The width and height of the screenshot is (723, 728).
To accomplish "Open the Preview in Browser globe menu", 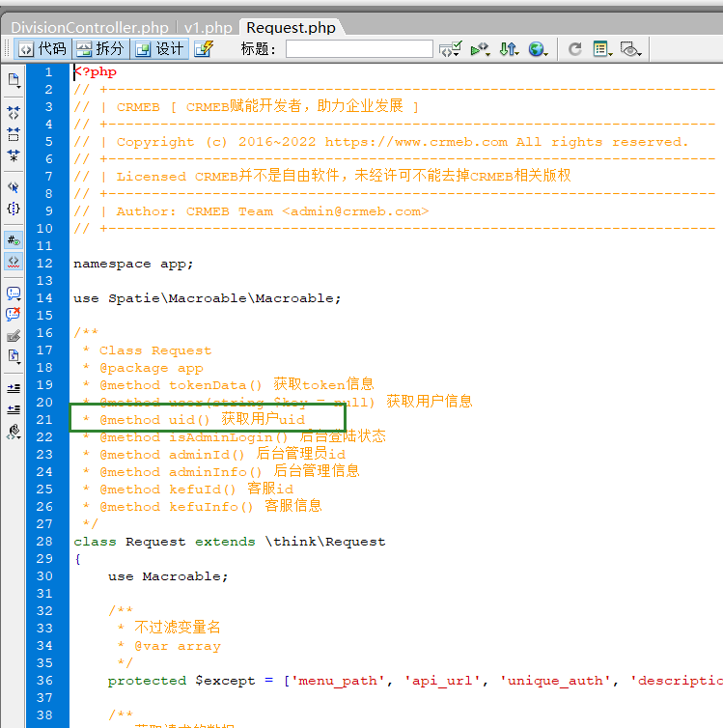I will coord(538,48).
